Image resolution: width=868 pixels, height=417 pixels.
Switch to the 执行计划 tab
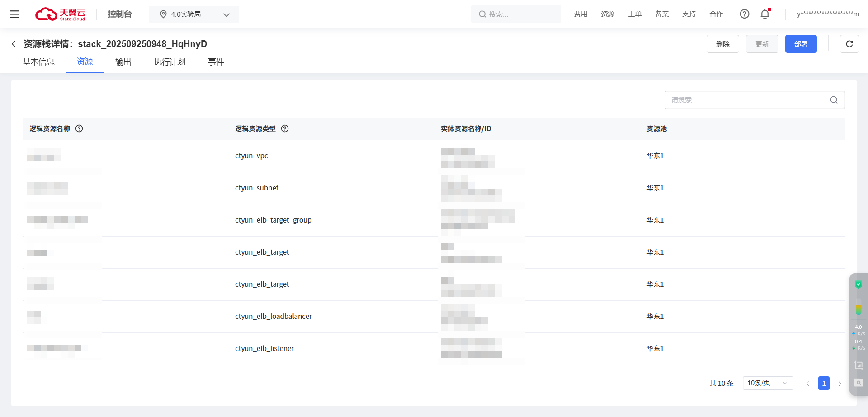coord(169,62)
